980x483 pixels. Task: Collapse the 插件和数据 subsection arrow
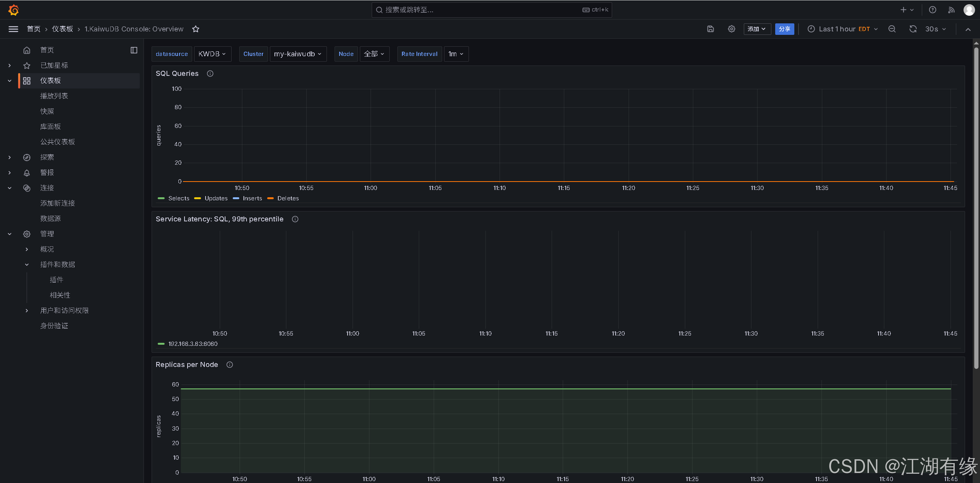point(27,265)
